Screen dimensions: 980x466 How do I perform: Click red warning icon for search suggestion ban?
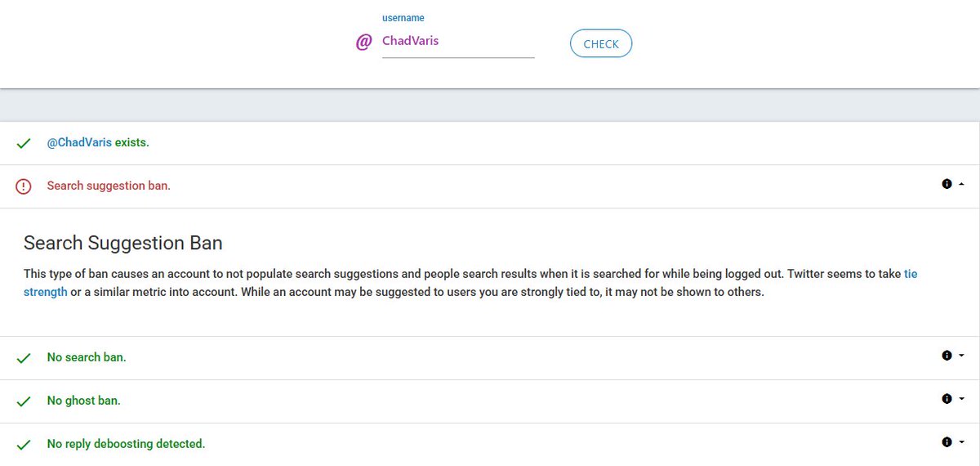point(24,186)
